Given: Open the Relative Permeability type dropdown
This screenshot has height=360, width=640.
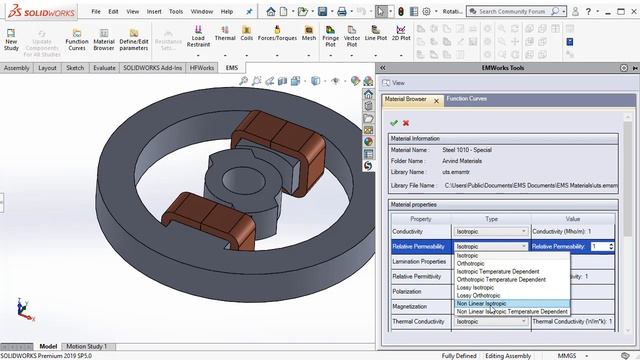Looking at the screenshot, I should 491,247.
